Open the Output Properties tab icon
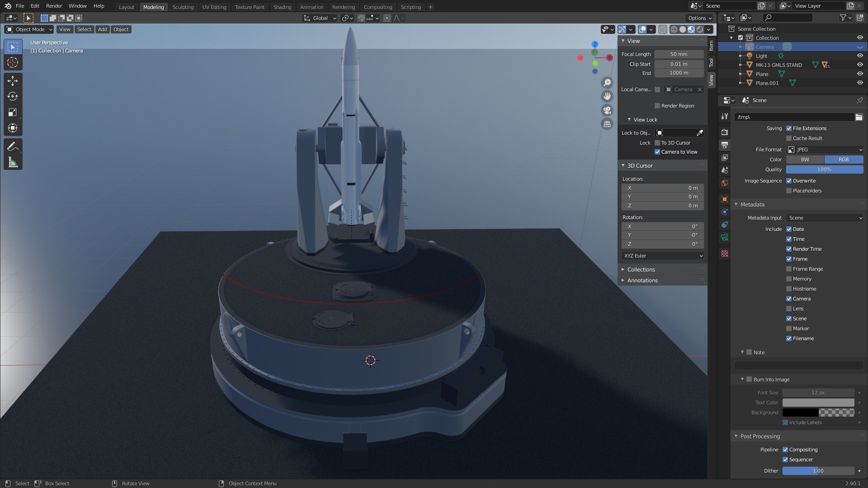This screenshot has height=488, width=868. coord(725,145)
